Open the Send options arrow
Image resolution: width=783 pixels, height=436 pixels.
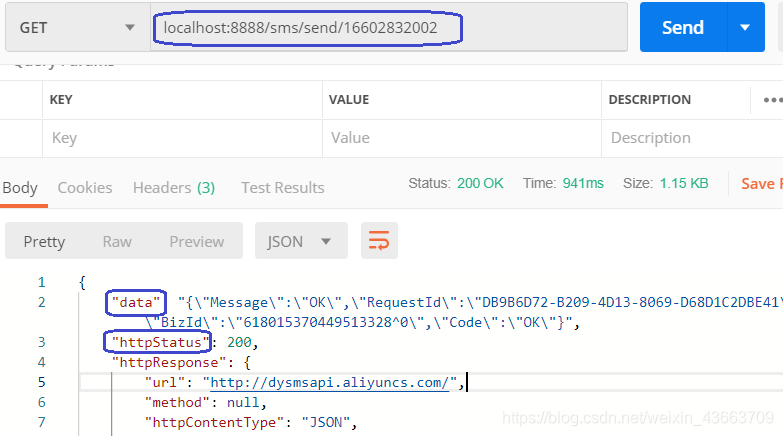pyautogui.click(x=746, y=27)
